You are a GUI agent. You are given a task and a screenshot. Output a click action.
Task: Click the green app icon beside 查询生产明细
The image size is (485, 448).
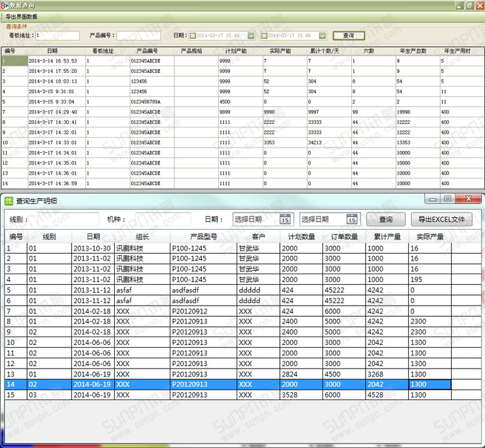[x=9, y=201]
